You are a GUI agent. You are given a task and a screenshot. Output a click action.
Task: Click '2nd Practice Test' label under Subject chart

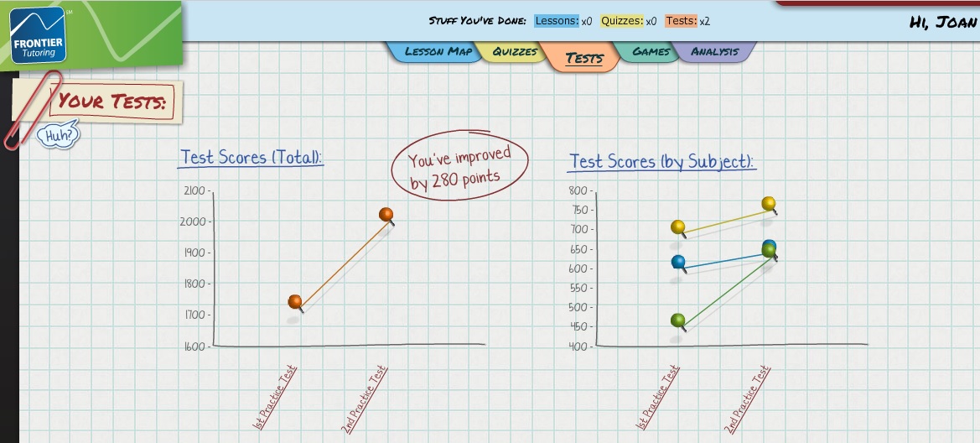[x=747, y=399]
